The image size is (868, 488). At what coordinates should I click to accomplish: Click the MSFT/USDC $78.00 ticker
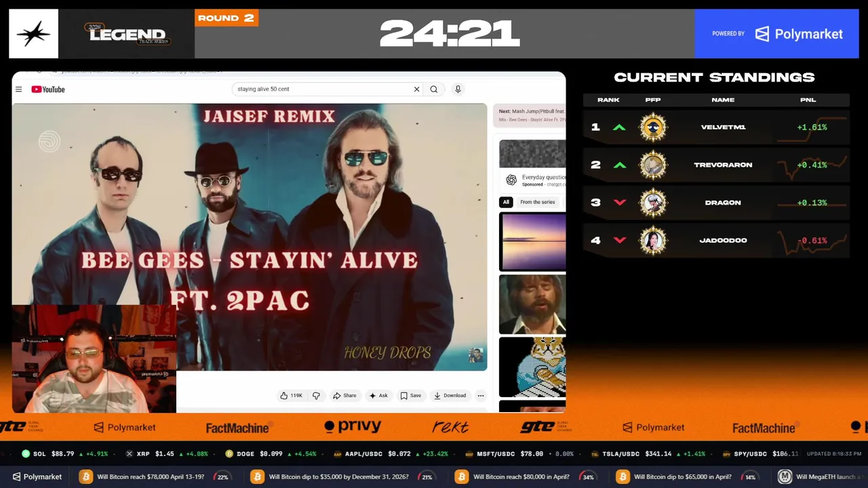[519, 454]
